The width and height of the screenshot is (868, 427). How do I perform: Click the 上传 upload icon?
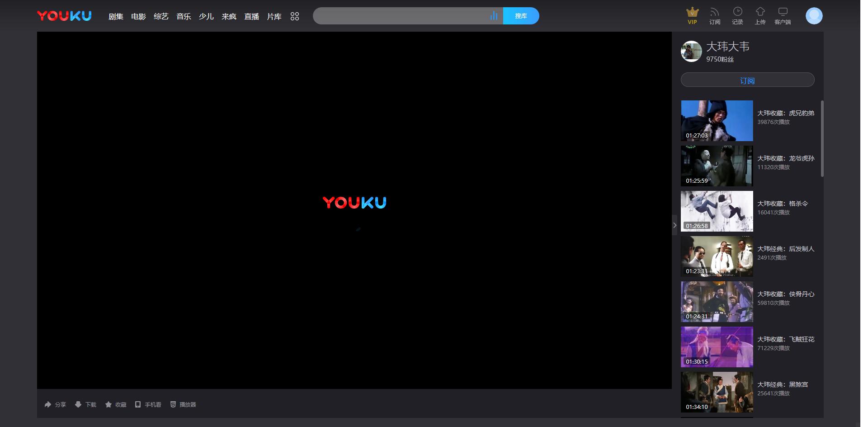coord(760,12)
